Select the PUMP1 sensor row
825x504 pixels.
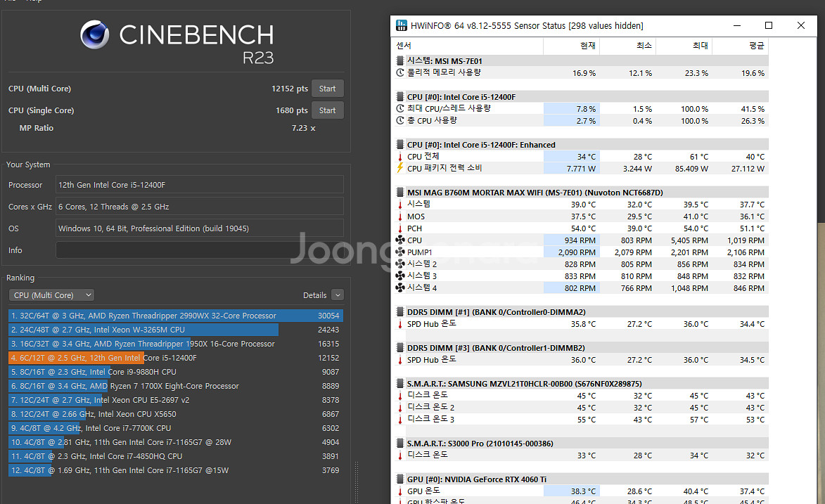(580, 252)
